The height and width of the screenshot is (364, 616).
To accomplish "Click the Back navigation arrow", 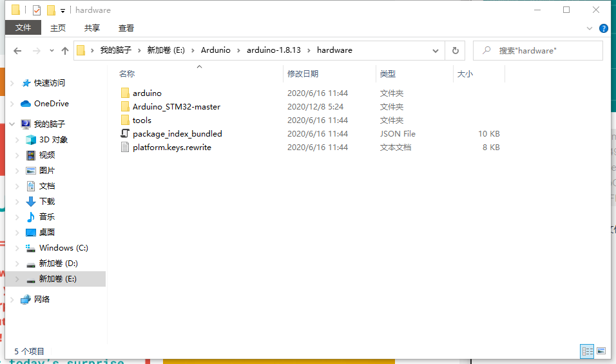I will (17, 51).
